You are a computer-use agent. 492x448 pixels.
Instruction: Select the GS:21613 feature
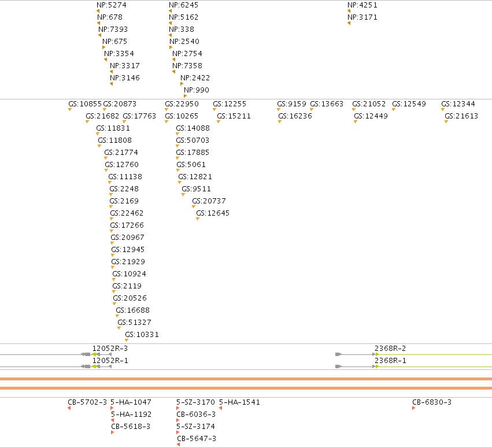(x=461, y=116)
